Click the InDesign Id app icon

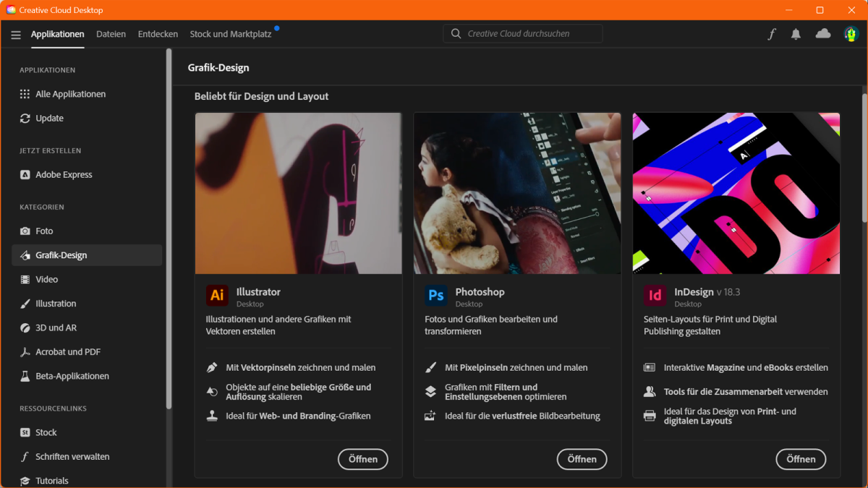pyautogui.click(x=655, y=296)
